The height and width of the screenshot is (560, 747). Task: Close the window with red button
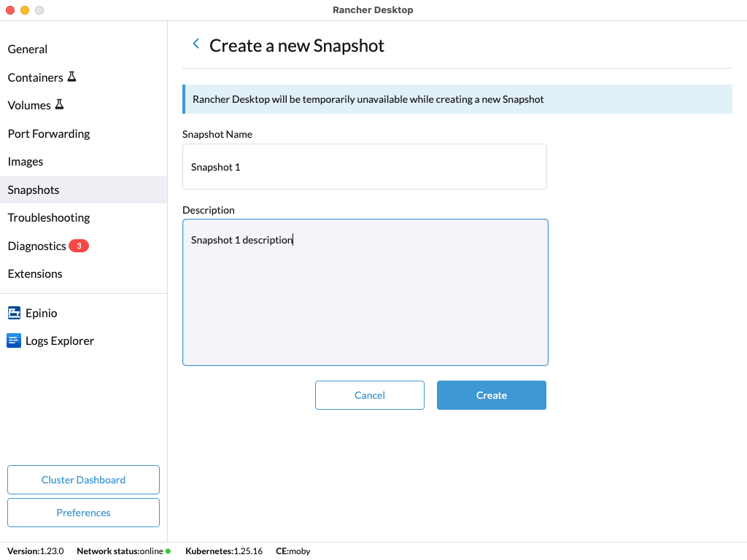[10, 10]
